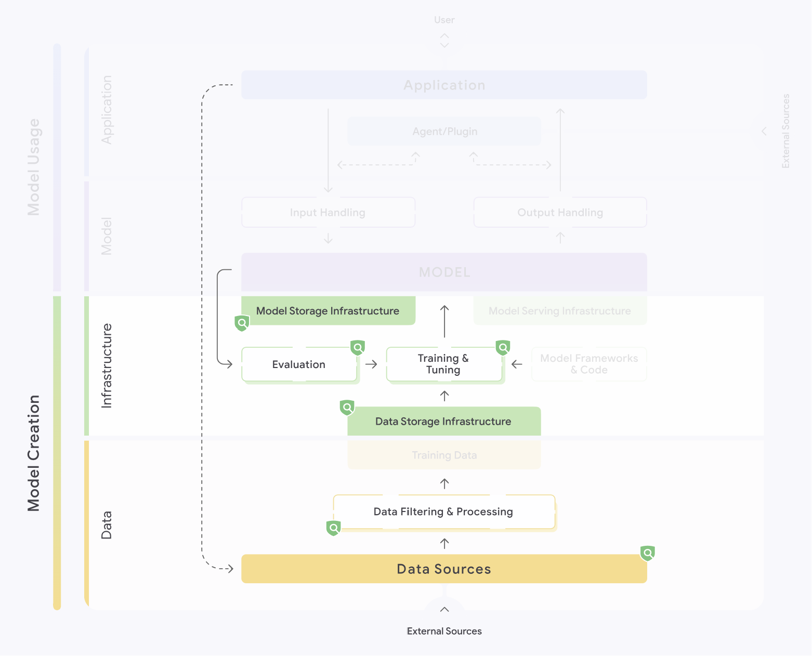The image size is (812, 656).
Task: Click the Infrastructure layer label
Action: coord(107,365)
